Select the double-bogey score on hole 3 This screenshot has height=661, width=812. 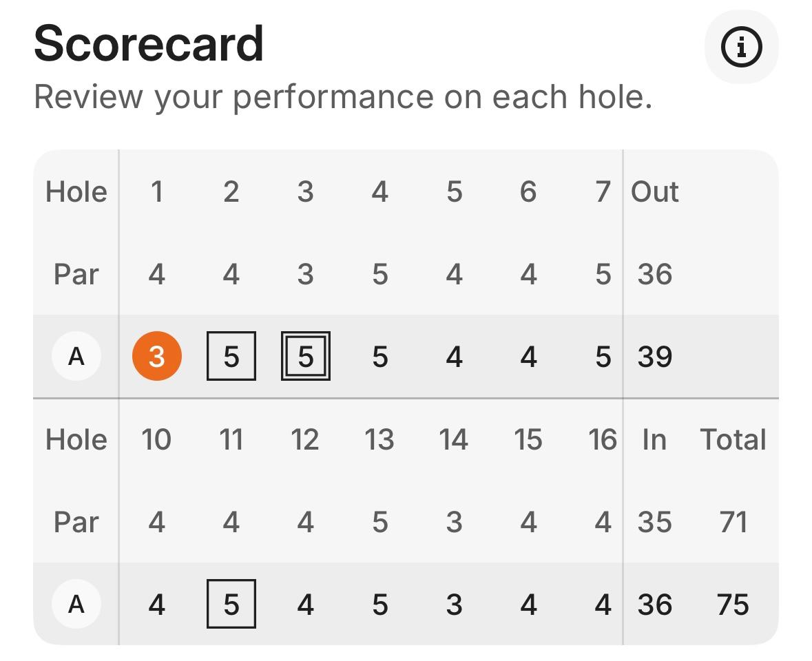pyautogui.click(x=306, y=357)
